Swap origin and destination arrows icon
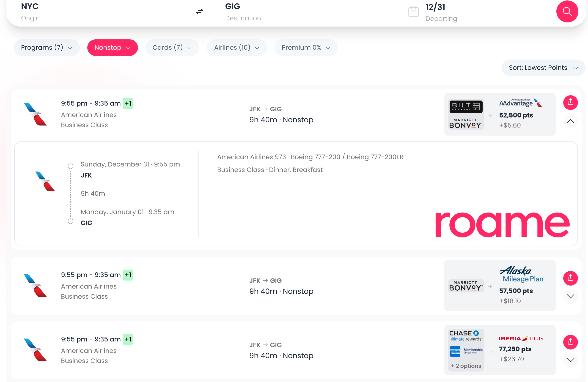Screen dimensions: 588x382 tap(199, 11)
